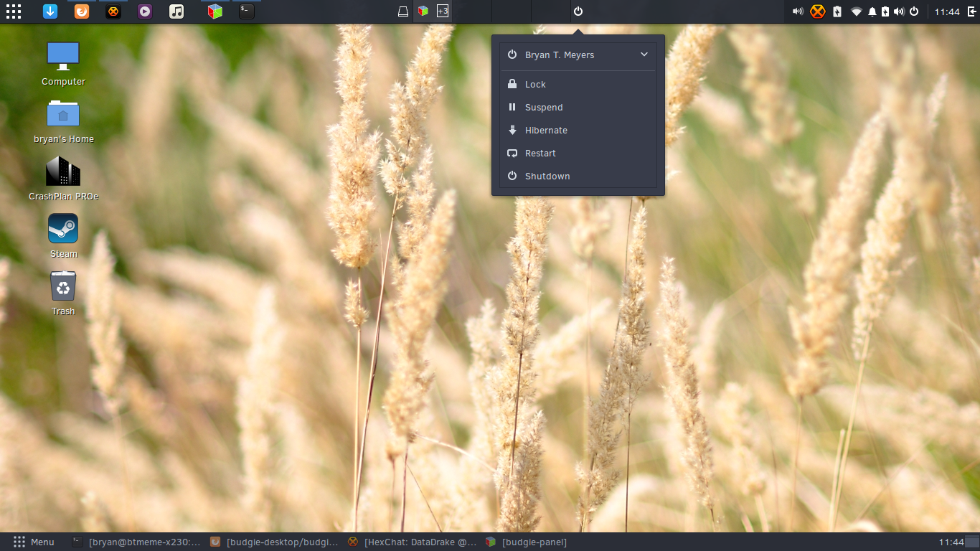The width and height of the screenshot is (980, 551).
Task: Click the Bryan T. Meyers user row
Action: tap(578, 55)
